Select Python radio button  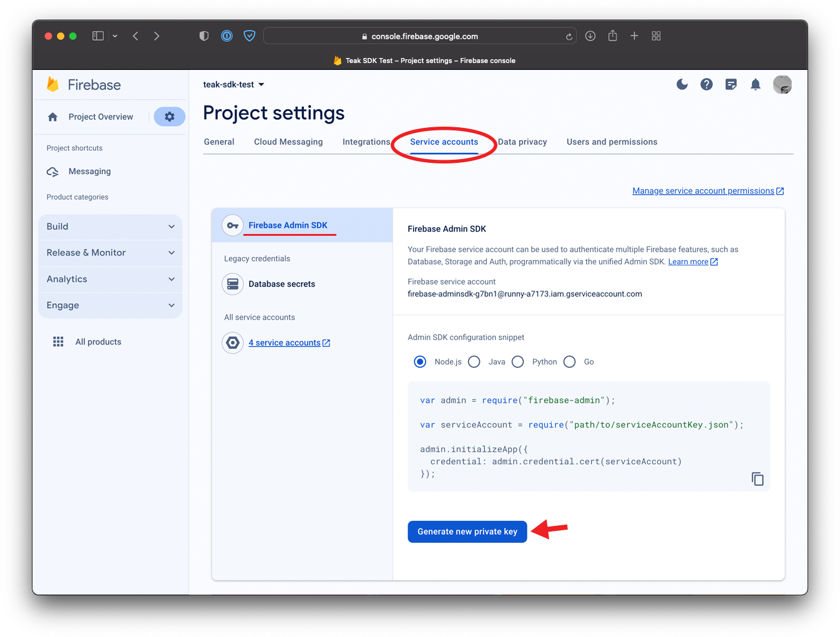click(518, 362)
